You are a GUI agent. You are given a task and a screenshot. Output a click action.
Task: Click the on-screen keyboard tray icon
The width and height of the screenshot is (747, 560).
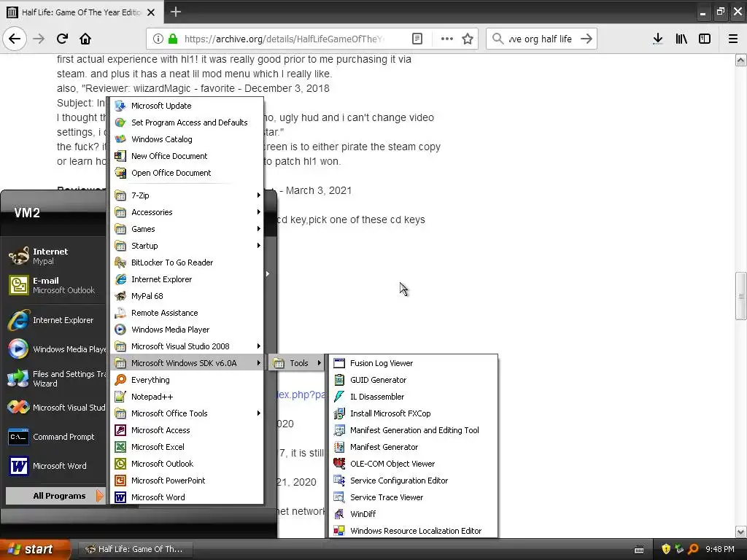pyautogui.click(x=639, y=550)
